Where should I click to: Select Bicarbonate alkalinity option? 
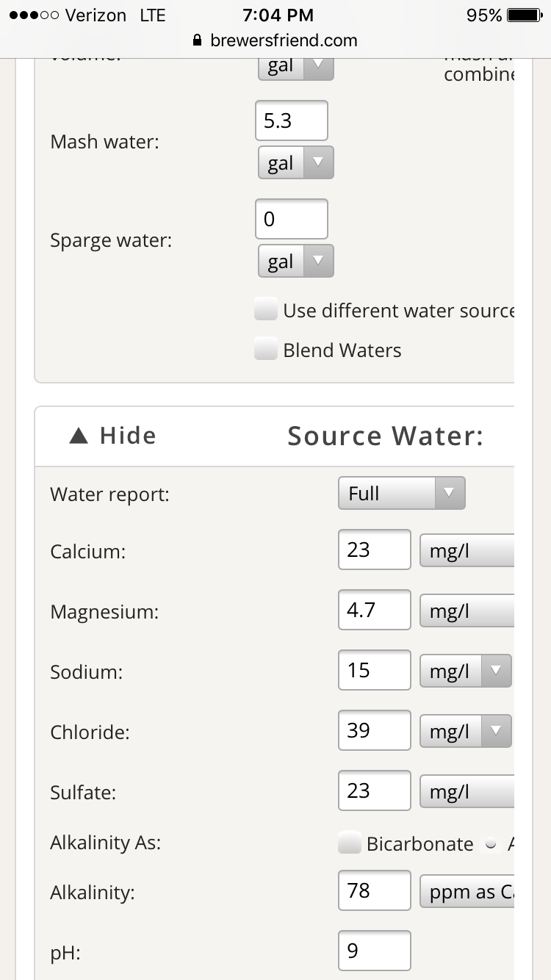pyautogui.click(x=350, y=843)
